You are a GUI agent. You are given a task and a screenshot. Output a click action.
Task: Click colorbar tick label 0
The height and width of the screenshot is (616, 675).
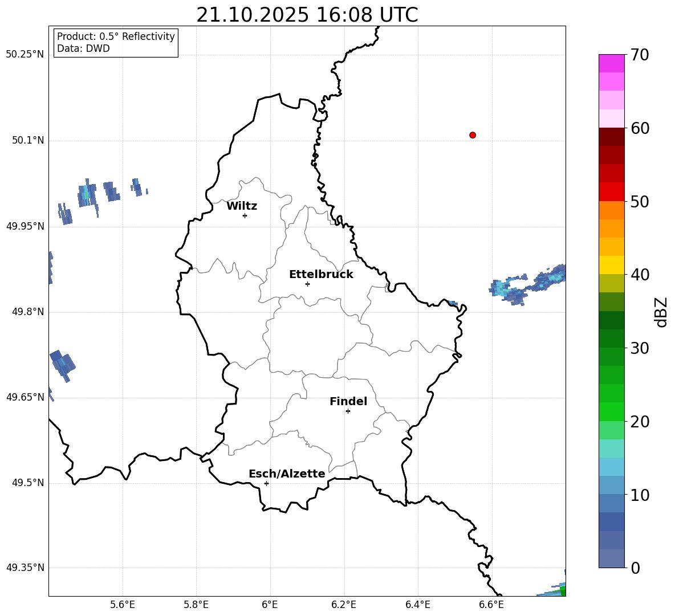[635, 568]
